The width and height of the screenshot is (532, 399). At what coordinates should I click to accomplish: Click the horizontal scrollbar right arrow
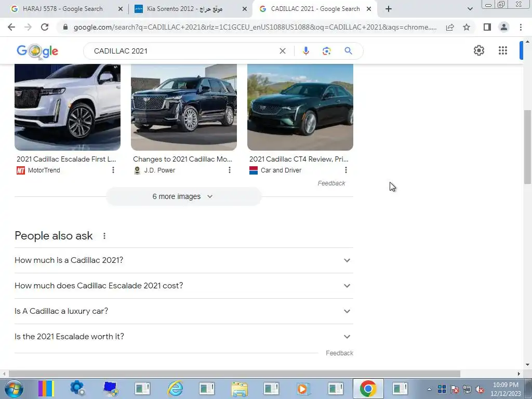pos(519,374)
